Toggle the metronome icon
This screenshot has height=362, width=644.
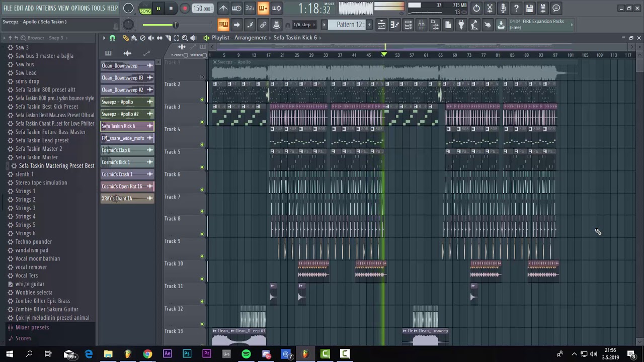coord(223,8)
